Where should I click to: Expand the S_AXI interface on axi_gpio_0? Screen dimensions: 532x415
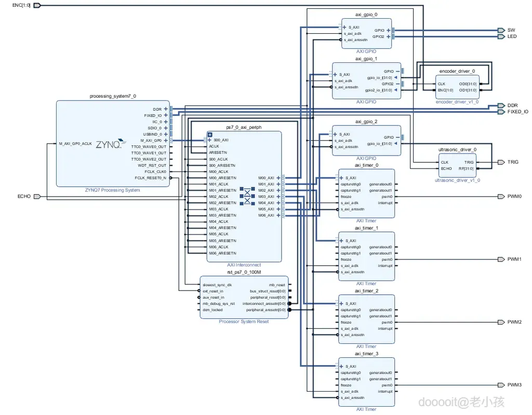[344, 27]
